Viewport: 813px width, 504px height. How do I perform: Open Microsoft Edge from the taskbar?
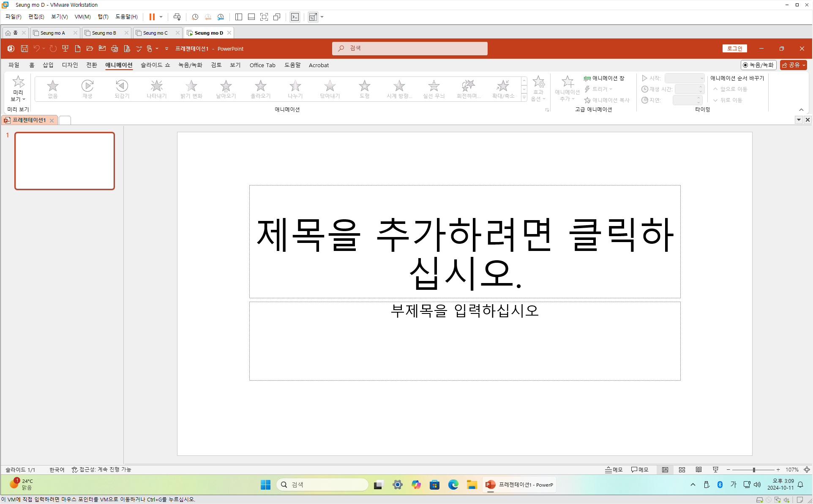(453, 485)
